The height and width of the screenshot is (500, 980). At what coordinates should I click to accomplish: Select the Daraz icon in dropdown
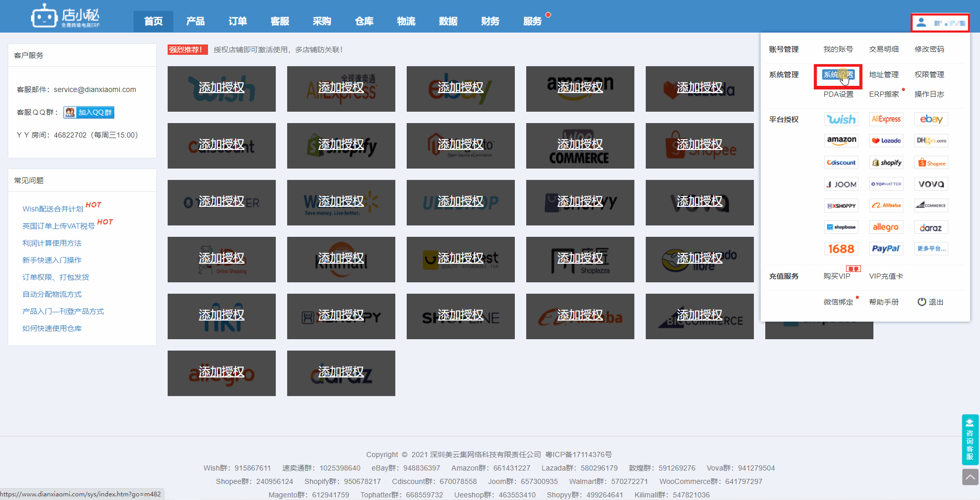coord(931,227)
